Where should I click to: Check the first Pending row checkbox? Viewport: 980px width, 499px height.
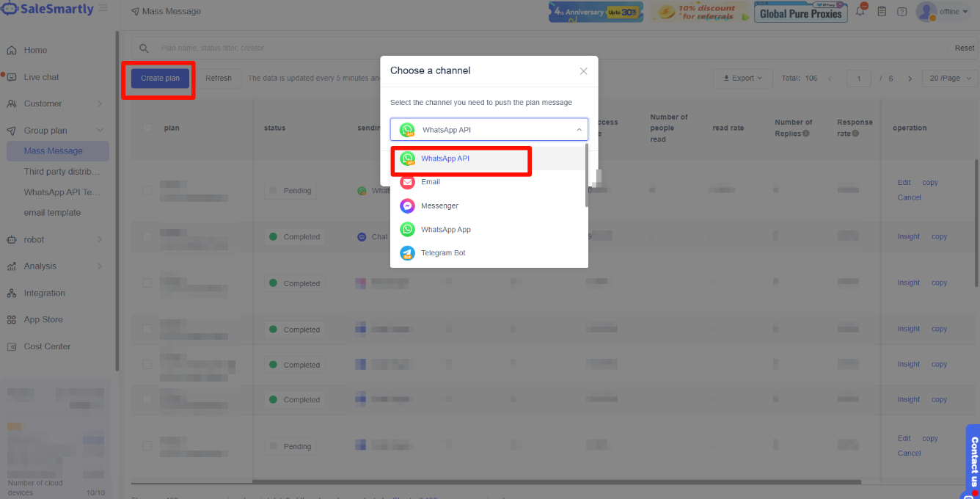[x=147, y=191]
